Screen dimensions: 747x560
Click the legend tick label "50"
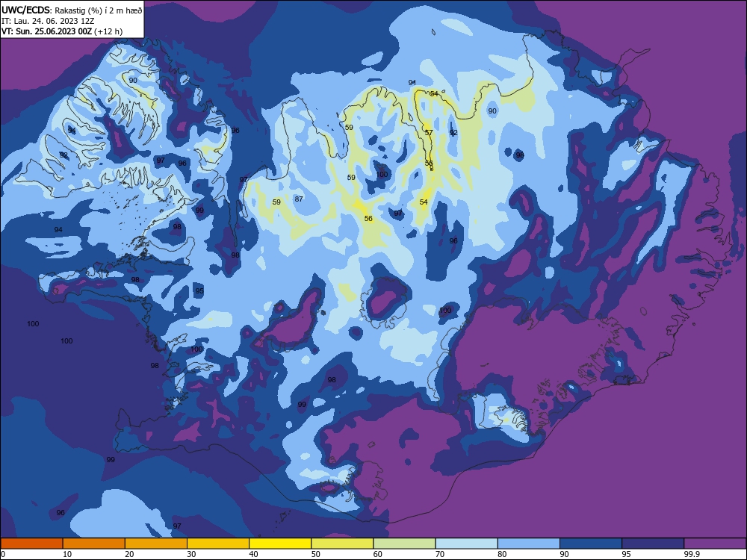coord(316,554)
